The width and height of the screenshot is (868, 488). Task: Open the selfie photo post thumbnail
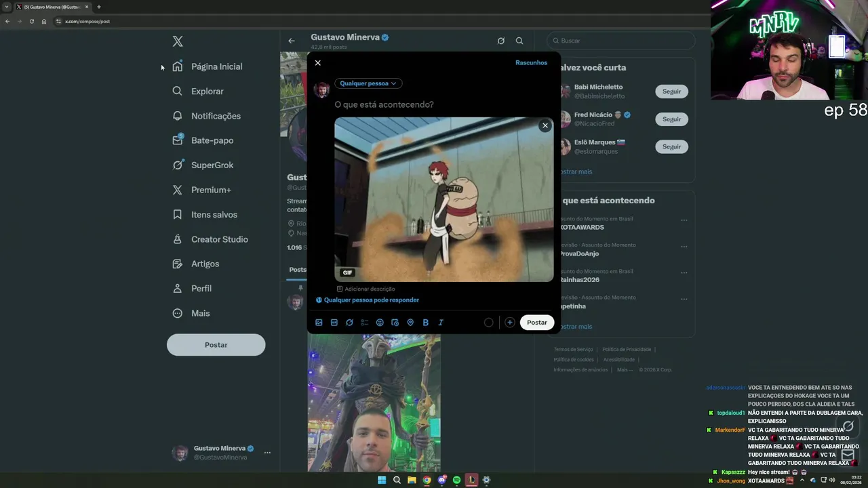tap(374, 403)
